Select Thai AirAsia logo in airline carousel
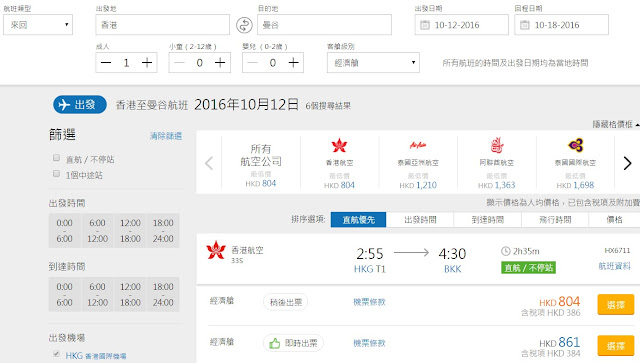This screenshot has height=363, width=640. (x=418, y=145)
